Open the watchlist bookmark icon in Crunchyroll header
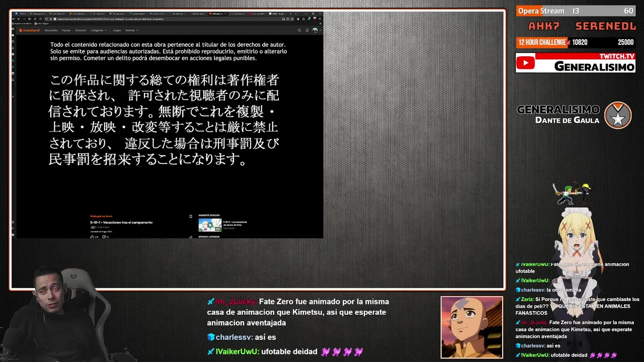Screen dimensions: 644x362 [307, 30]
